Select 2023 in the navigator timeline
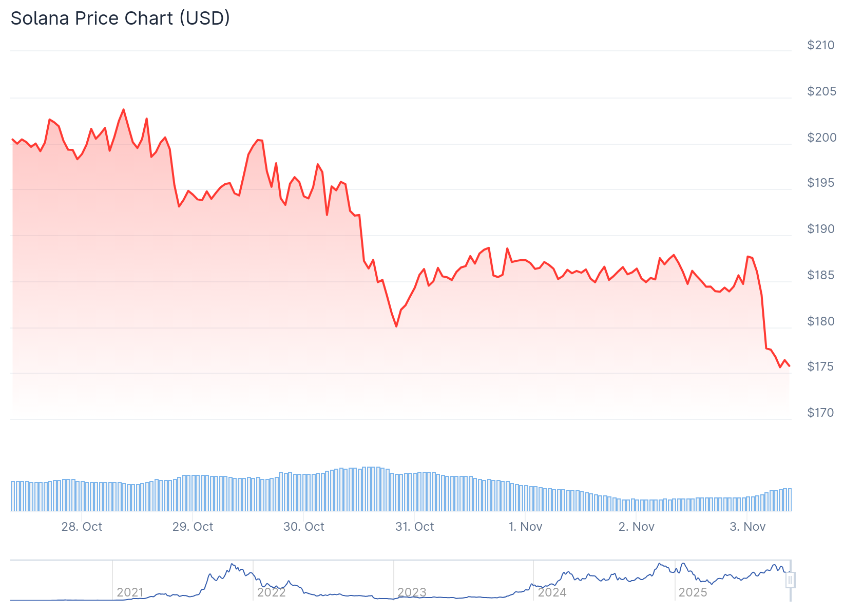This screenshot has height=616, width=844. tap(412, 592)
